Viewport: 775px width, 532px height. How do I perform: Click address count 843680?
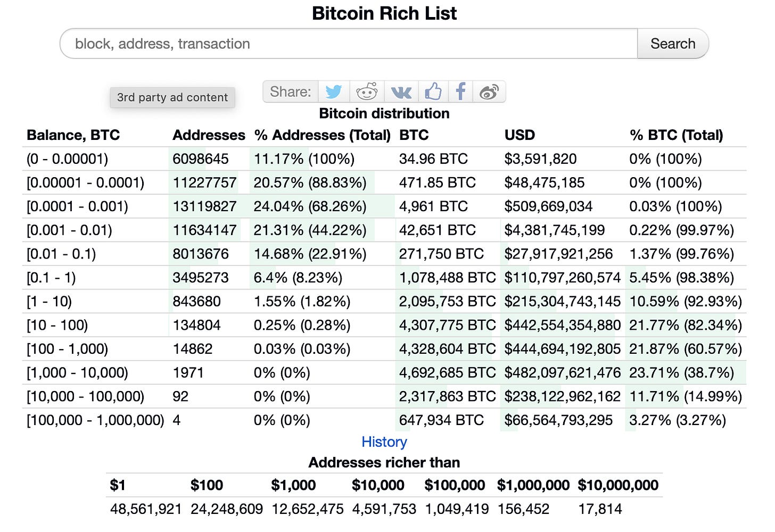coord(196,302)
